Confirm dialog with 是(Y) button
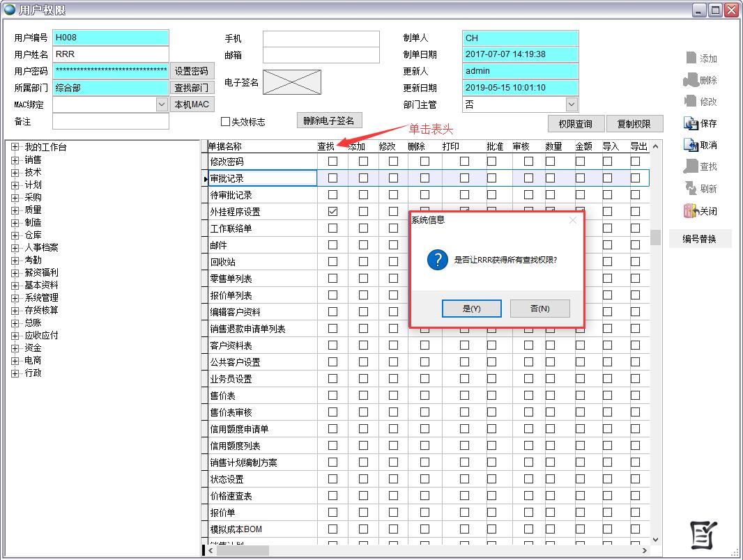The width and height of the screenshot is (743, 560). [x=471, y=309]
